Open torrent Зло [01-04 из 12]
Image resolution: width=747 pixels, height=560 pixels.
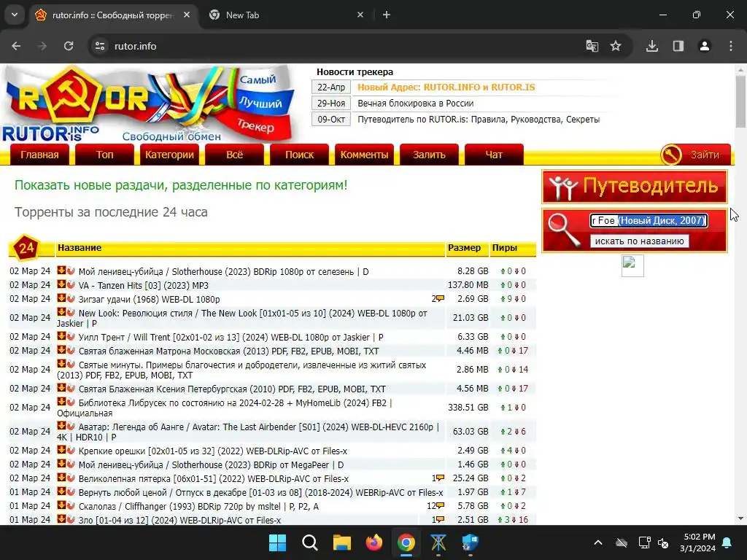pos(179,520)
